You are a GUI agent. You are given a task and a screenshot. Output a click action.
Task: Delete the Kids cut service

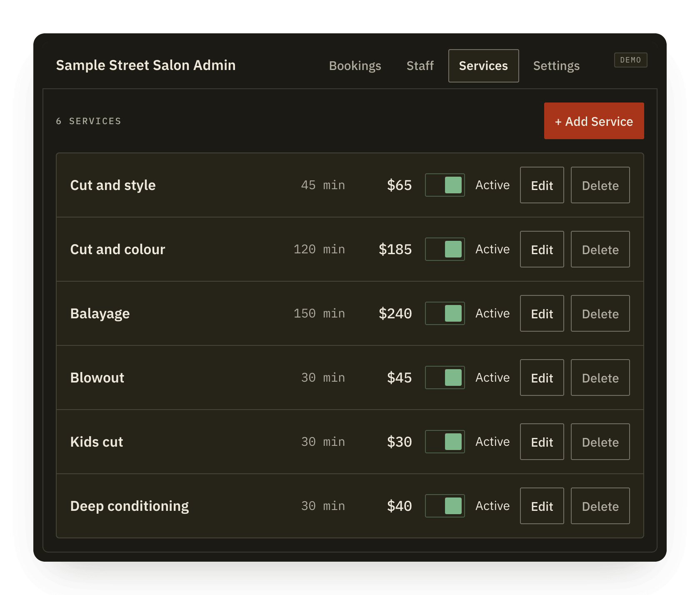click(x=600, y=442)
